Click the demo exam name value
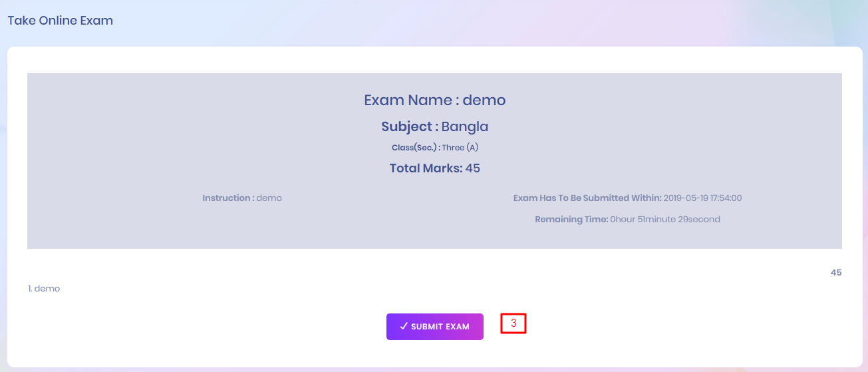 [x=484, y=100]
